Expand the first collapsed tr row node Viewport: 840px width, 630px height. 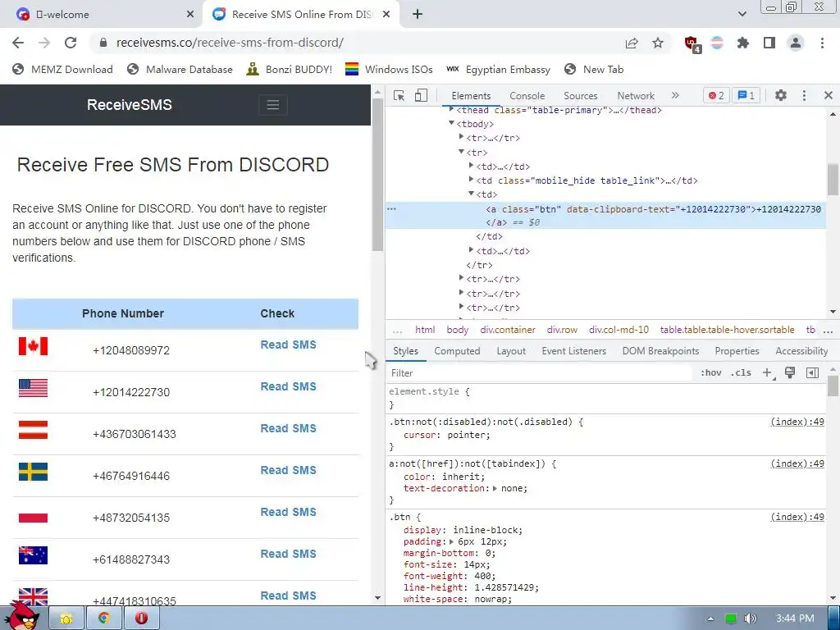461,138
